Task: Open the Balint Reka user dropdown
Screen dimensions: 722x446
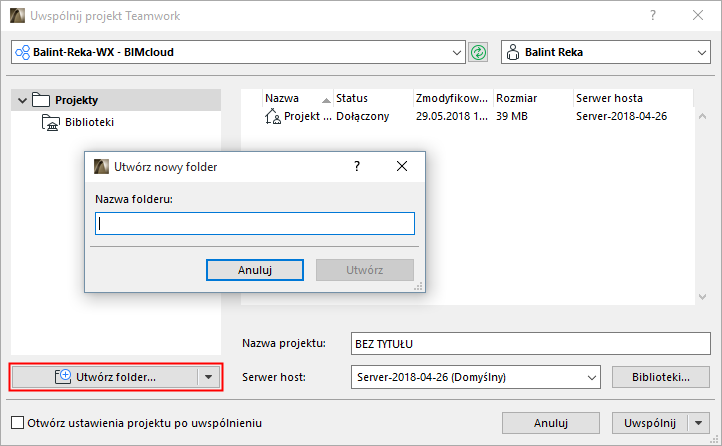Action: [701, 52]
